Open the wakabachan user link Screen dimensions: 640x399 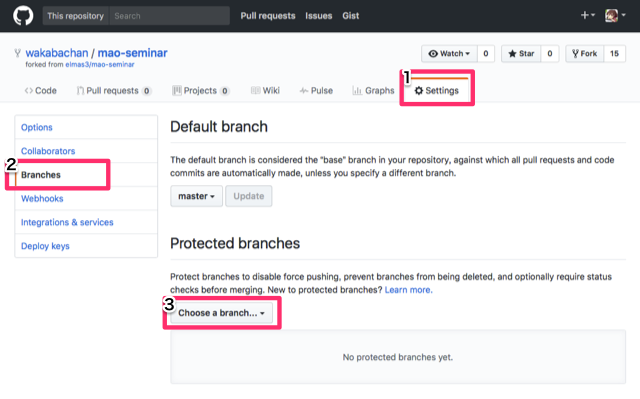tap(57, 53)
